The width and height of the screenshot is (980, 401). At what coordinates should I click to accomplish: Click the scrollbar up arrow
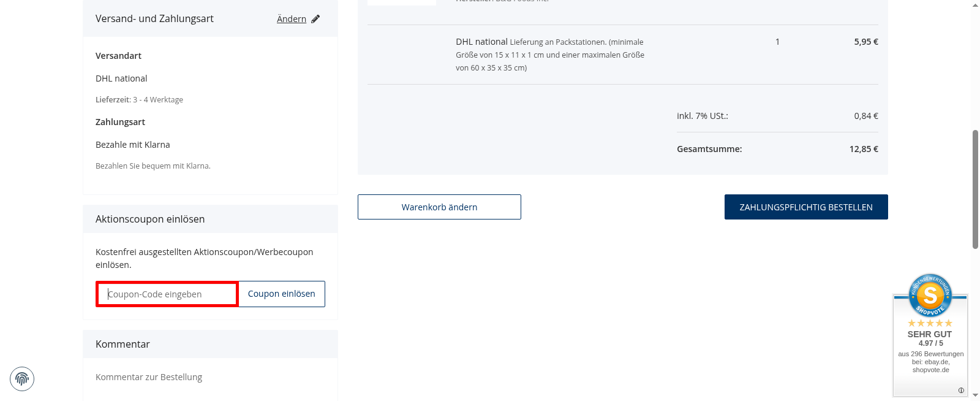click(976, 5)
